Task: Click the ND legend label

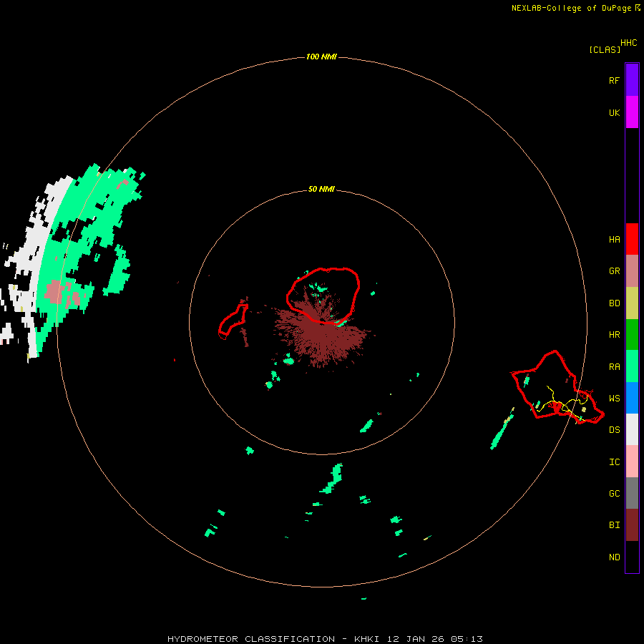Action: coord(614,557)
